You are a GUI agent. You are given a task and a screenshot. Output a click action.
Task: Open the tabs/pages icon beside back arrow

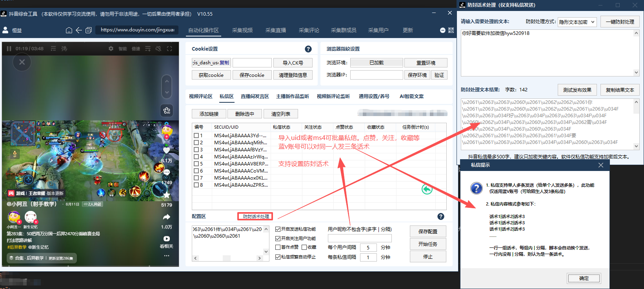(x=89, y=30)
